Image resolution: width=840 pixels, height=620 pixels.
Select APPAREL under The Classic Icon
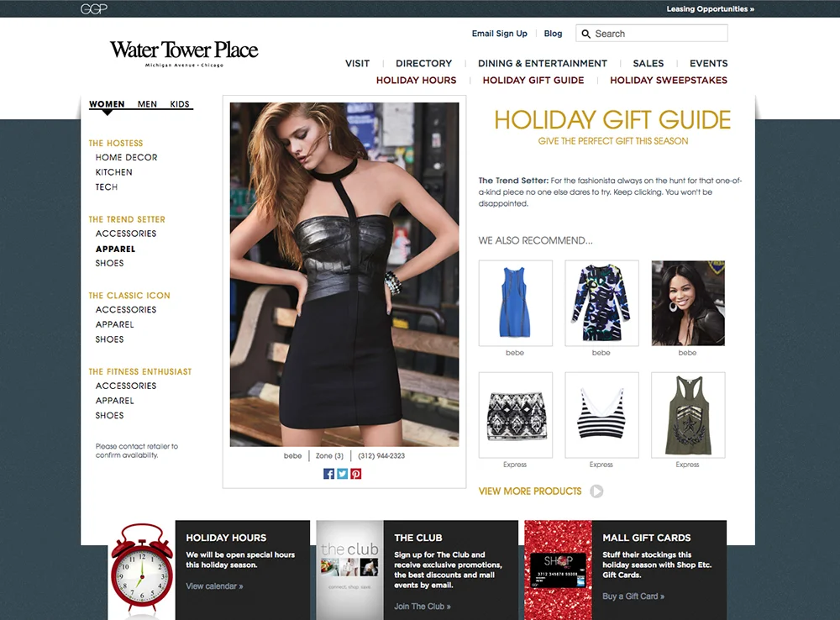tap(114, 325)
